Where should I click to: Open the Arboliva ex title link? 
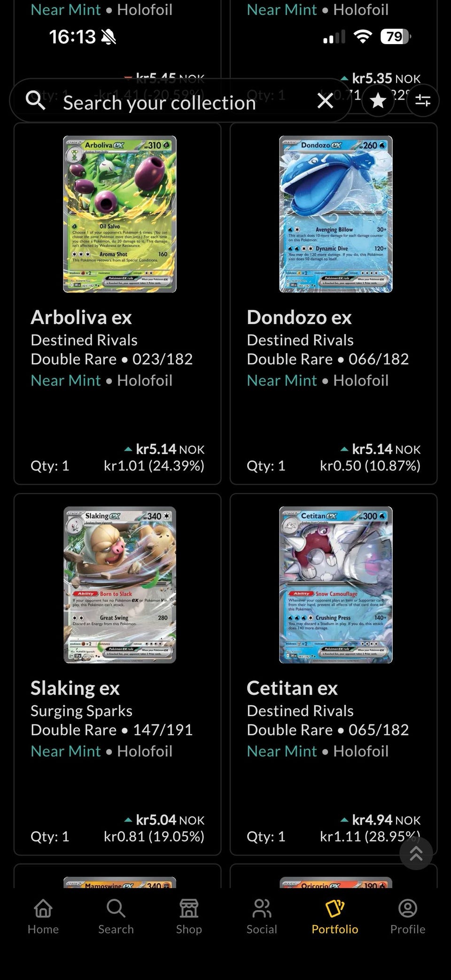coord(81,317)
